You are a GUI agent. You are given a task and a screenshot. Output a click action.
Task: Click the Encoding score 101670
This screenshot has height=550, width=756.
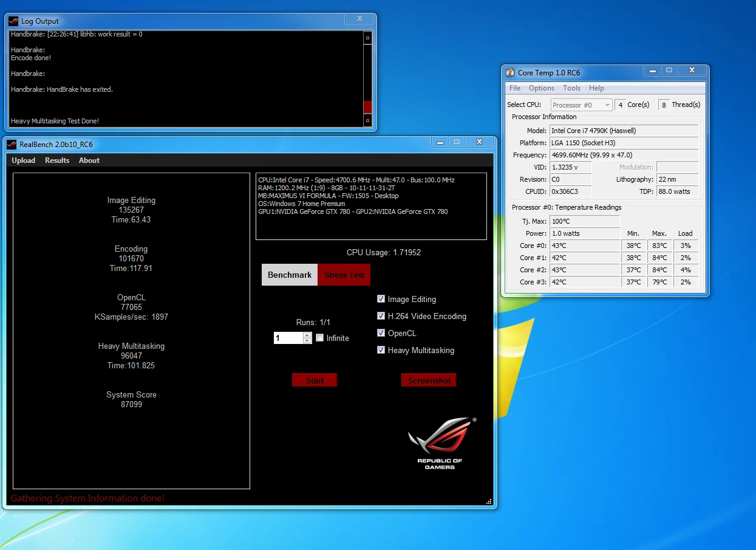(131, 258)
